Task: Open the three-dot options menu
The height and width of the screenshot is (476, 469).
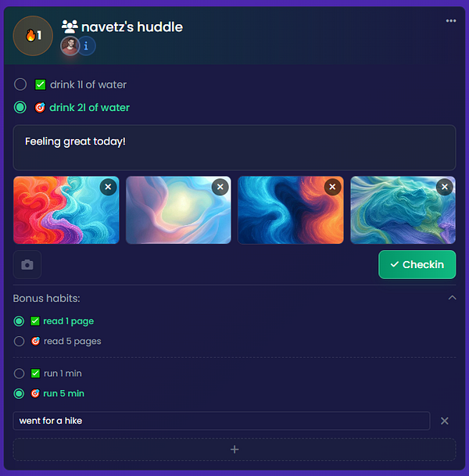Action: pyautogui.click(x=451, y=21)
